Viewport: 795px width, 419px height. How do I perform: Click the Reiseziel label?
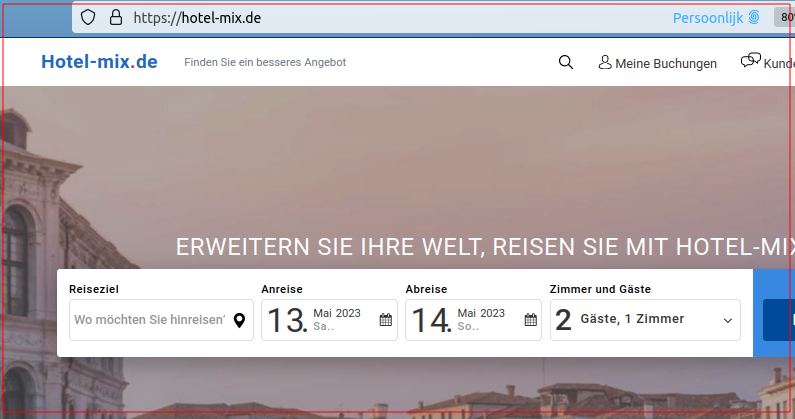pyautogui.click(x=94, y=289)
